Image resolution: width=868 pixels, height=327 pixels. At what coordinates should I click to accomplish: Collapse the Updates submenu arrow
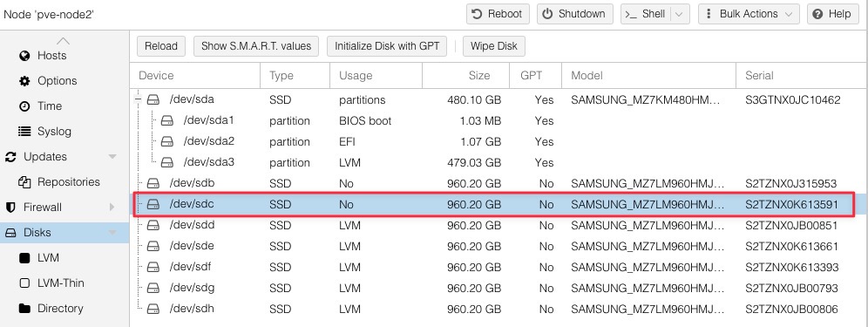(x=112, y=157)
